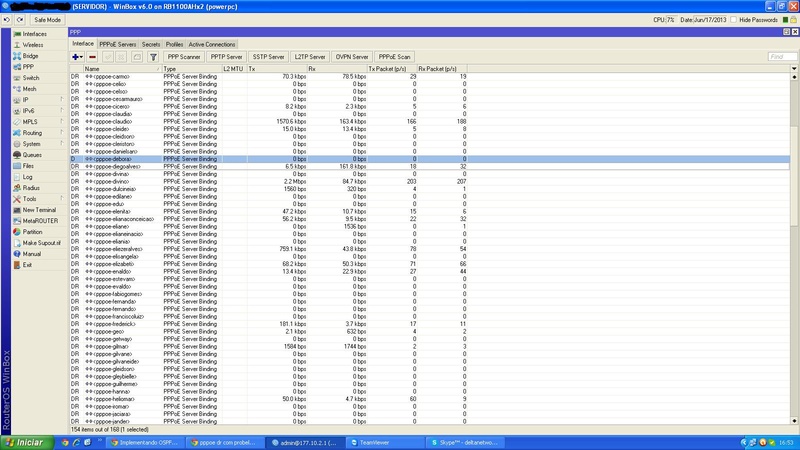Toggle Hide Passwords checkbox
800x450 pixels.
(x=734, y=20)
